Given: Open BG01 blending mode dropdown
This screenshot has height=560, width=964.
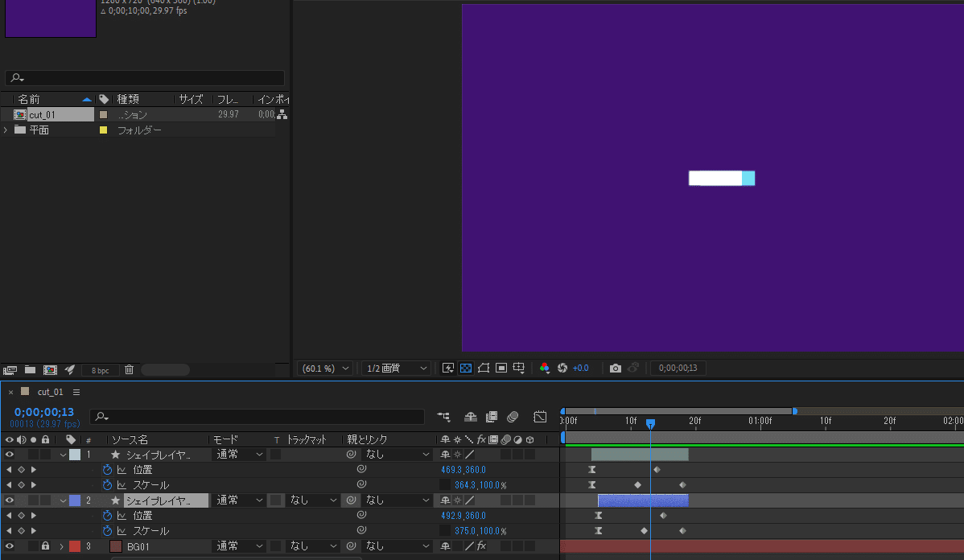Looking at the screenshot, I should point(238,546).
